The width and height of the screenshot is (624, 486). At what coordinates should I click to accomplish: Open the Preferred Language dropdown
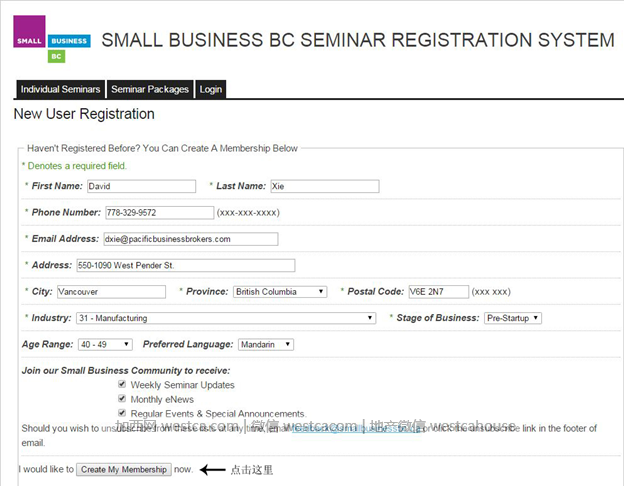[266, 344]
